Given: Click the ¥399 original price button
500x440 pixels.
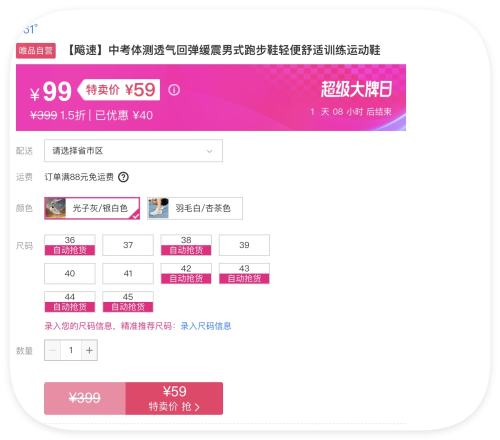Looking at the screenshot, I should [x=85, y=398].
